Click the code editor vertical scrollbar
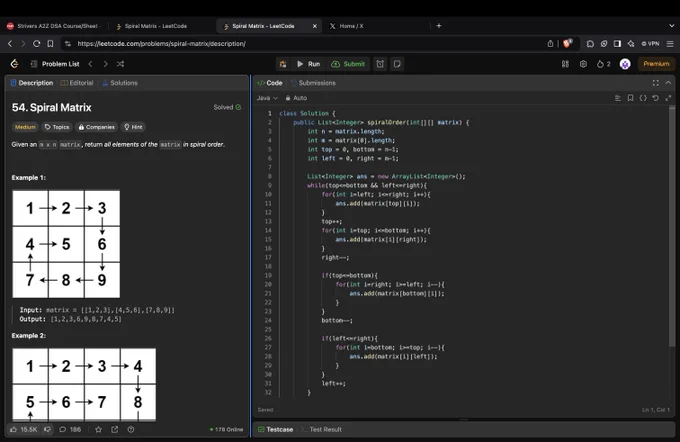The height and width of the screenshot is (442, 680). pos(672,226)
